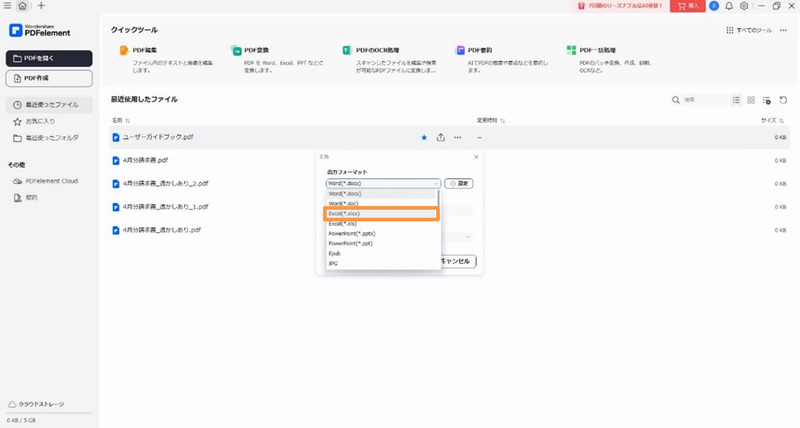Choose PowerPoint(*.pptx) from list
The height and width of the screenshot is (428, 800).
(x=381, y=234)
